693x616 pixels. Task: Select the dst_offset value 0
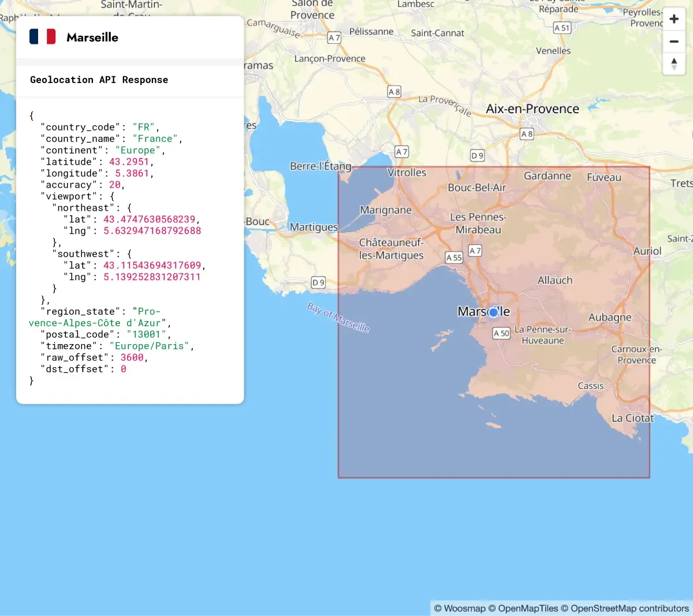pyautogui.click(x=124, y=369)
